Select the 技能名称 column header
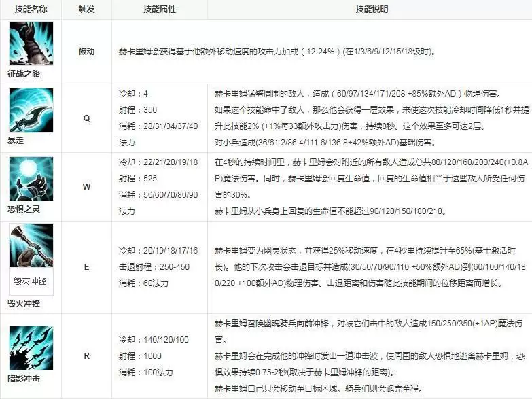 [x=31, y=9]
